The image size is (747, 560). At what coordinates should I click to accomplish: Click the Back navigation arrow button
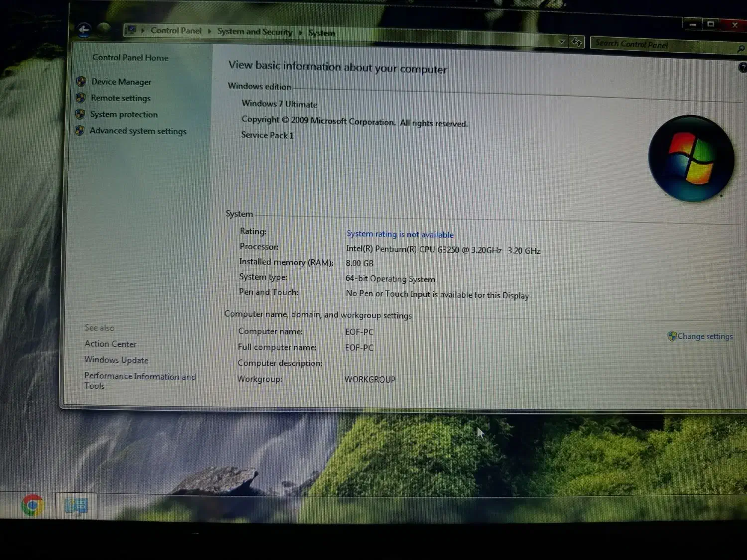point(84,30)
